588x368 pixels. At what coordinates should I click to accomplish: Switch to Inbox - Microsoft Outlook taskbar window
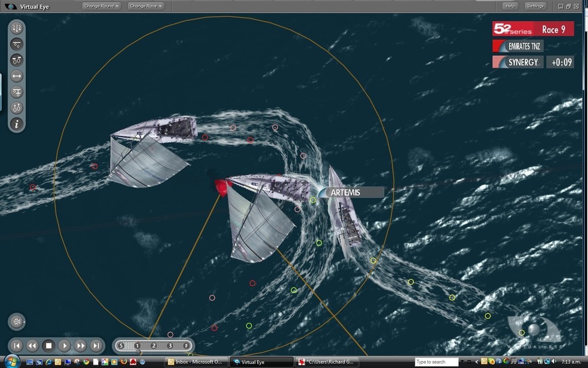[196, 362]
